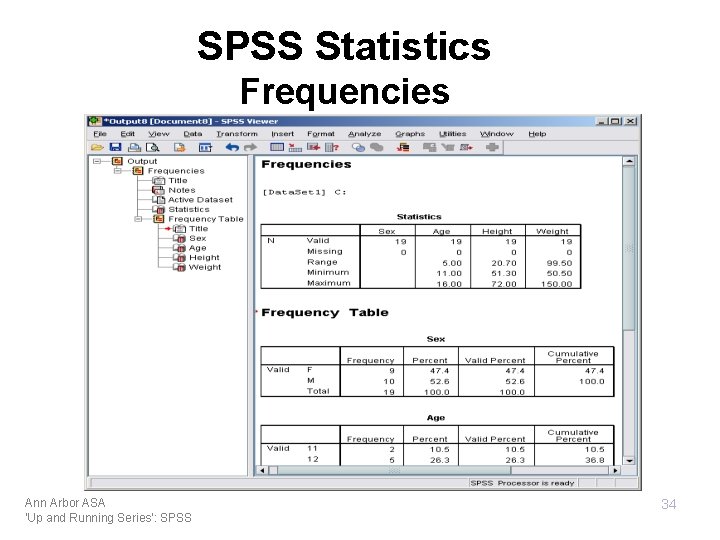Click the gray Show All Variables icon
This screenshot has width=720, height=540.
pyautogui.click(x=377, y=147)
